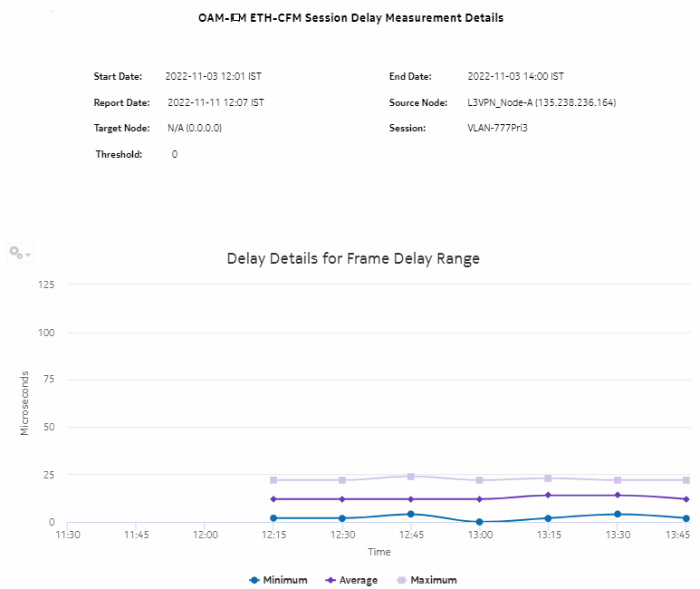Select Minimum data point at 12:45
700x589 pixels.
point(411,515)
